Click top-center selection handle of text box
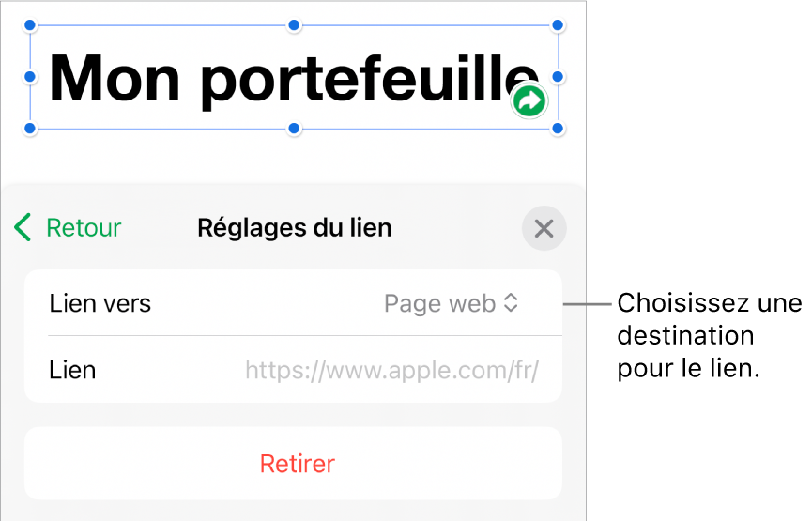This screenshot has width=812, height=521. coord(294,25)
